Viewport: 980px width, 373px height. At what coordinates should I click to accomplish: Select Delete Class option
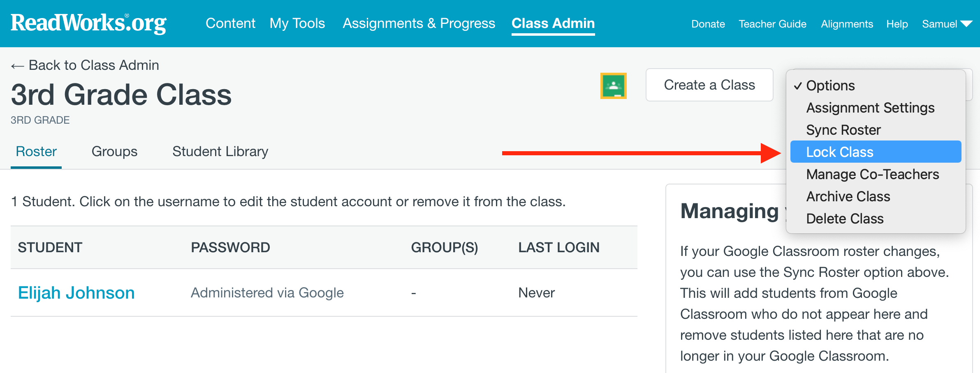[876, 219]
